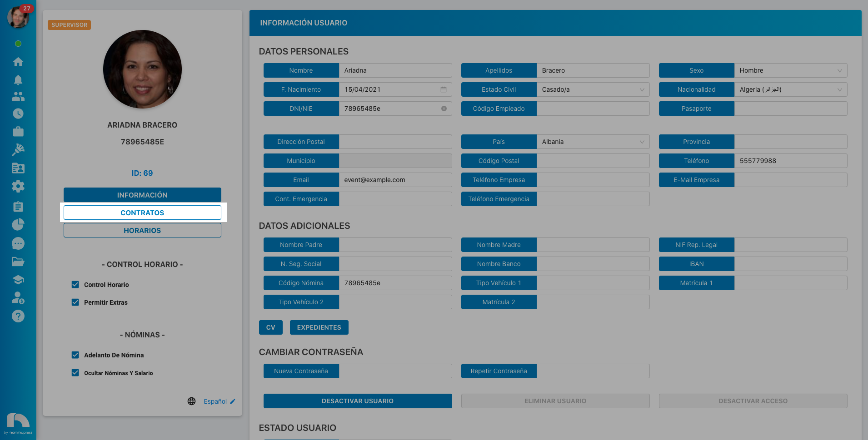
Task: Click the IBAN input field
Action: (x=791, y=264)
